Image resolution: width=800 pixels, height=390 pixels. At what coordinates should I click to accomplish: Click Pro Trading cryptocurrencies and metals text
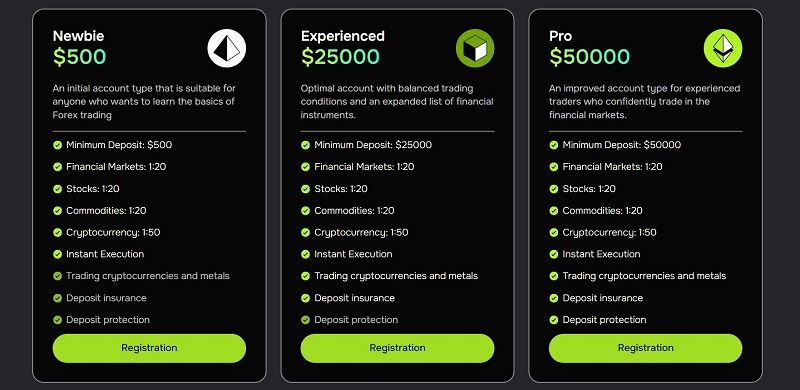(x=644, y=276)
